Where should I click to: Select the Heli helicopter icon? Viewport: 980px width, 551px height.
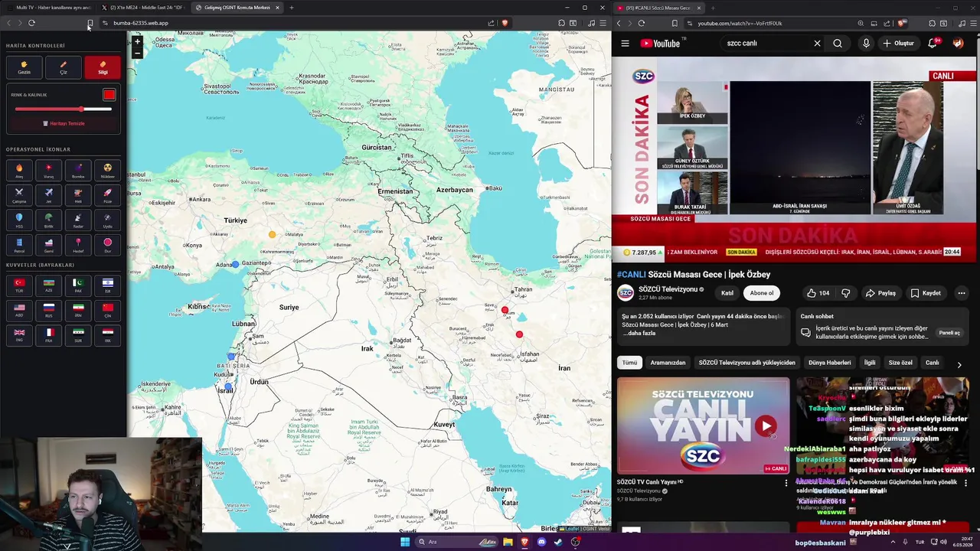78,195
